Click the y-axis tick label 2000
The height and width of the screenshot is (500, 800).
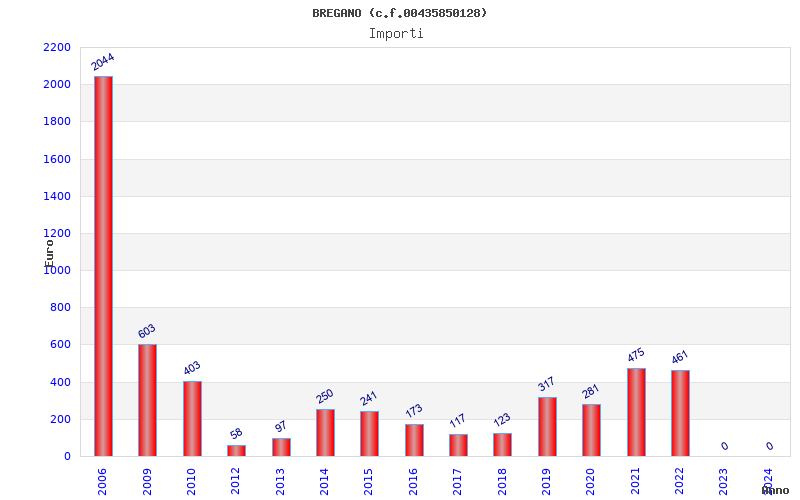point(57,84)
